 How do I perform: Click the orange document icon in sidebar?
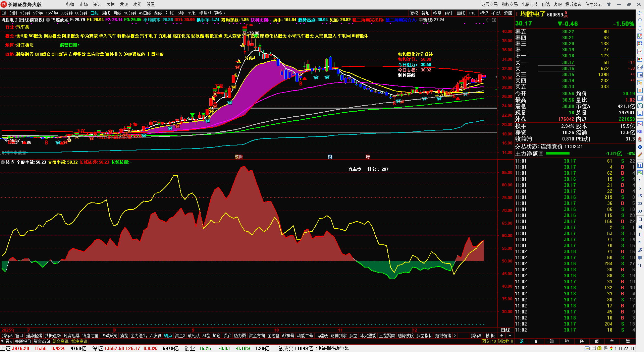coord(640,91)
